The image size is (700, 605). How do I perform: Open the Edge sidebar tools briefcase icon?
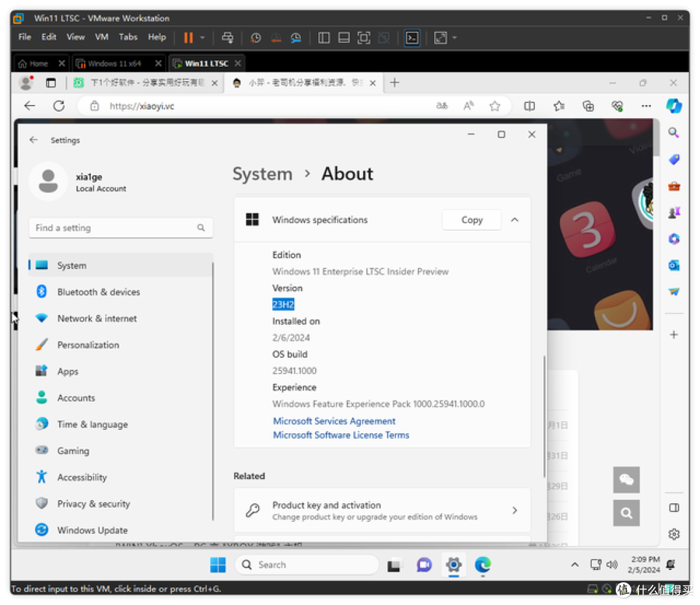[x=673, y=186]
